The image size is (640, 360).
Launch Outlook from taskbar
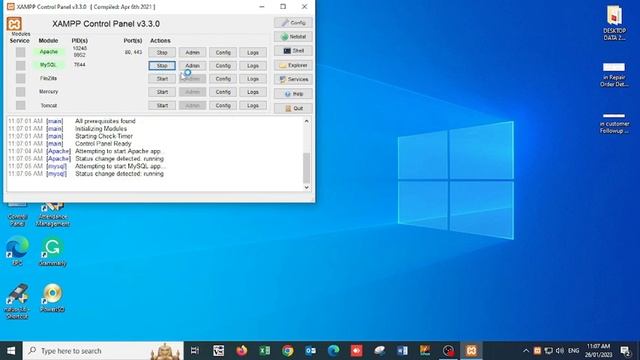[310, 351]
